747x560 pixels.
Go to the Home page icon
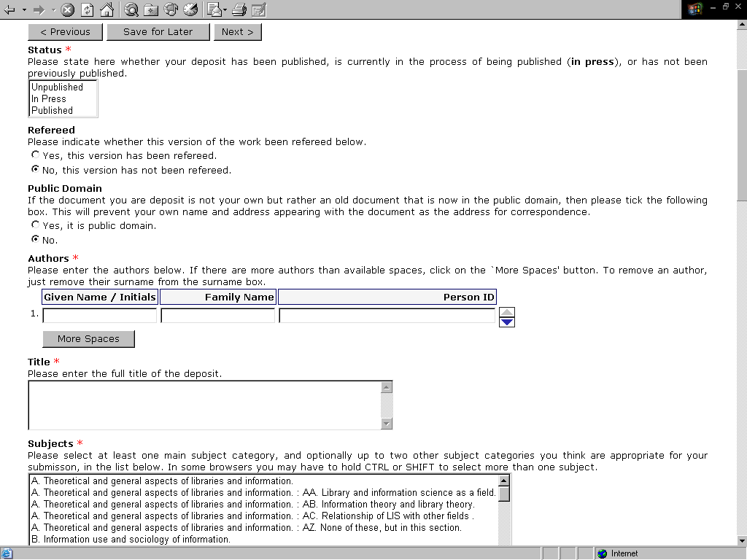pos(107,9)
